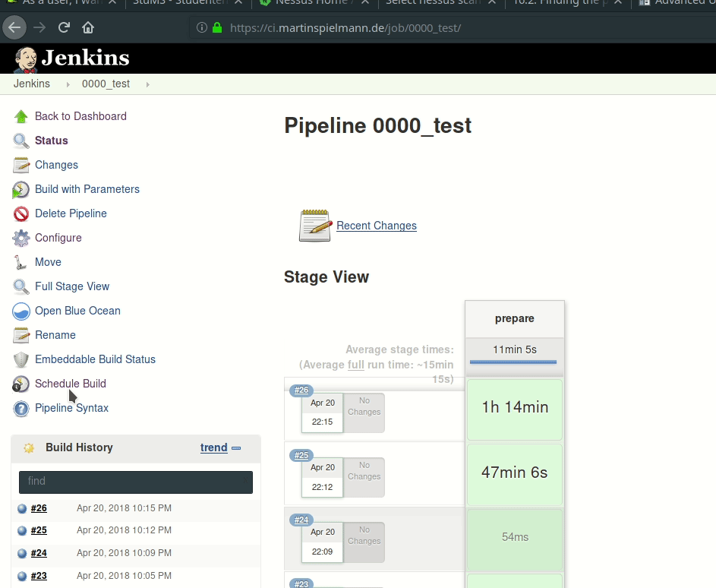
Task: Expand the 0000_test breadcrumb arrow
Action: click(147, 84)
